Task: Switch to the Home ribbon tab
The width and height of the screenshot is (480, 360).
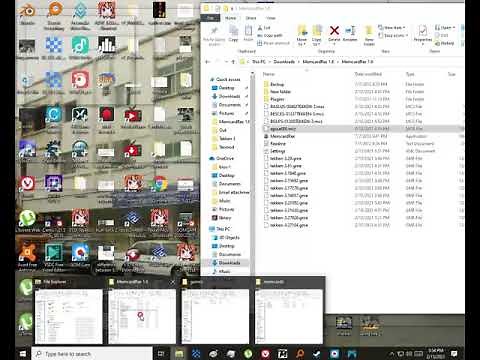Action: click(x=230, y=18)
